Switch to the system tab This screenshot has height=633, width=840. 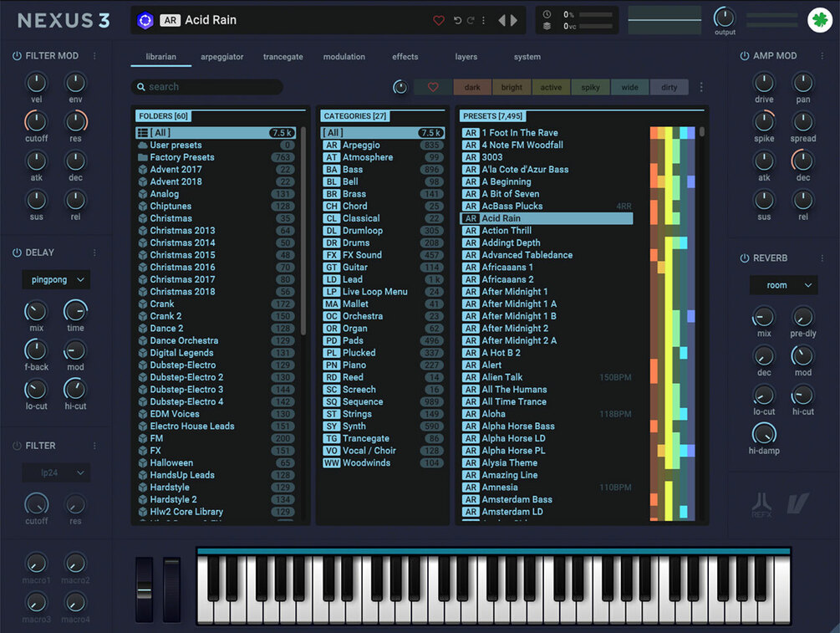[x=527, y=57]
